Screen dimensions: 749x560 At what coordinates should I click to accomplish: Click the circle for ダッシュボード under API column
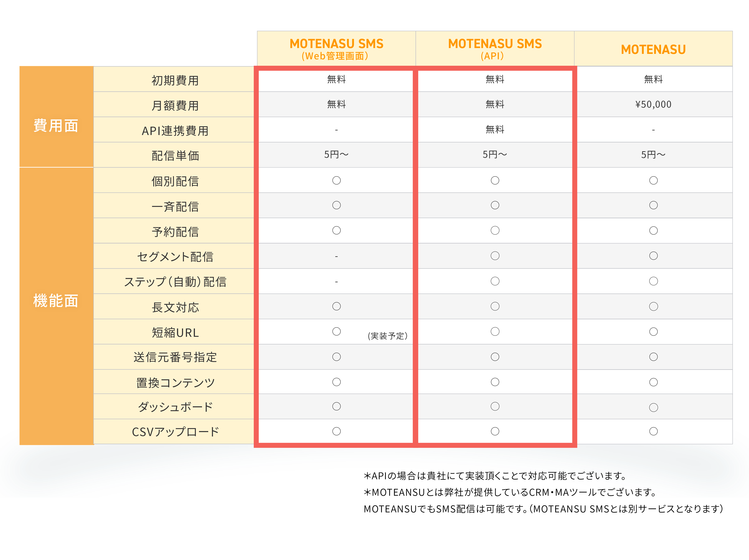(495, 406)
